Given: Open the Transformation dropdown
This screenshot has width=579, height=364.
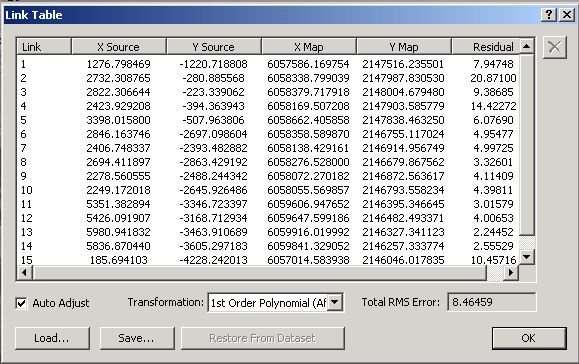Looking at the screenshot, I should click(x=335, y=302).
